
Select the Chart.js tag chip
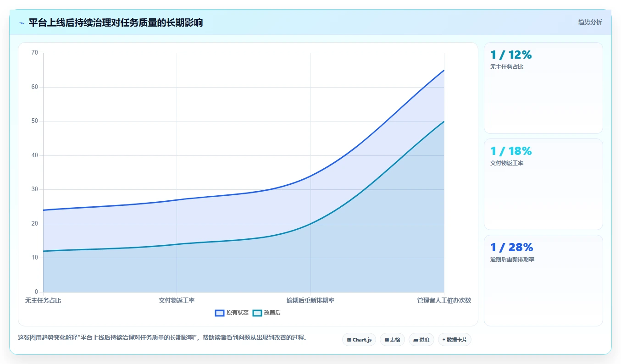pyautogui.click(x=359, y=340)
